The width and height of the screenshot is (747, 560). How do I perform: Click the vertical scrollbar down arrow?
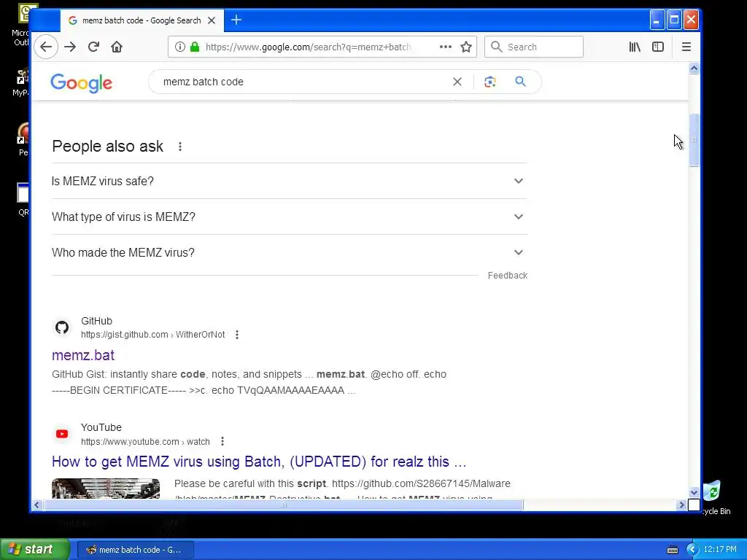[x=694, y=492]
